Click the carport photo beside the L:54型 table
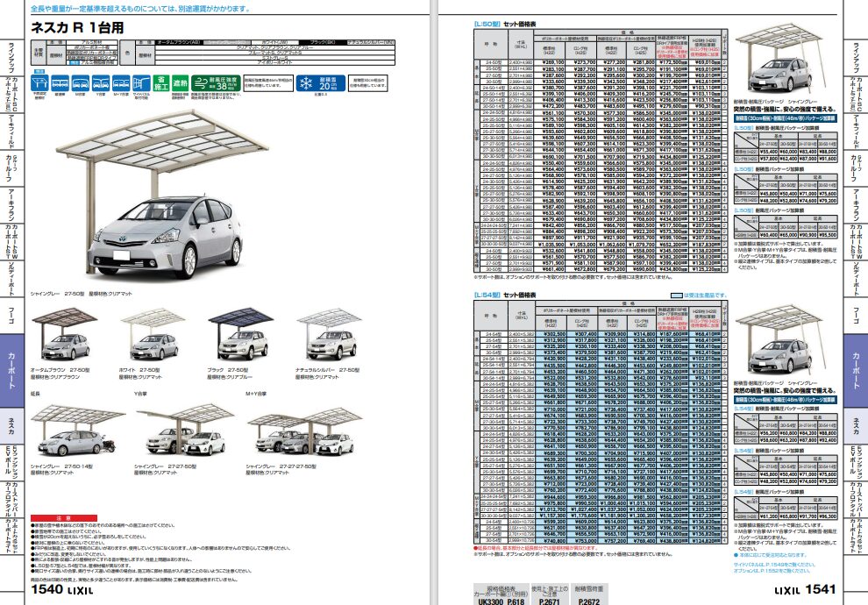 tap(779, 340)
